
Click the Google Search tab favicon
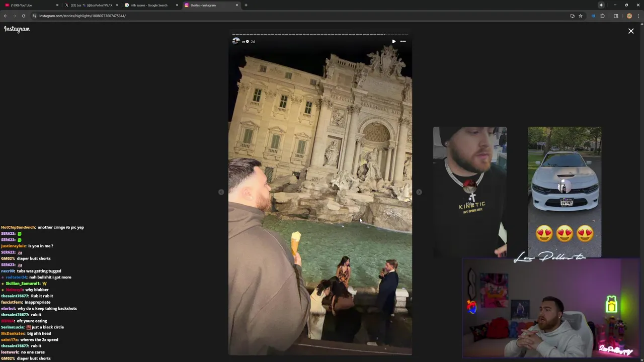pos(127,5)
